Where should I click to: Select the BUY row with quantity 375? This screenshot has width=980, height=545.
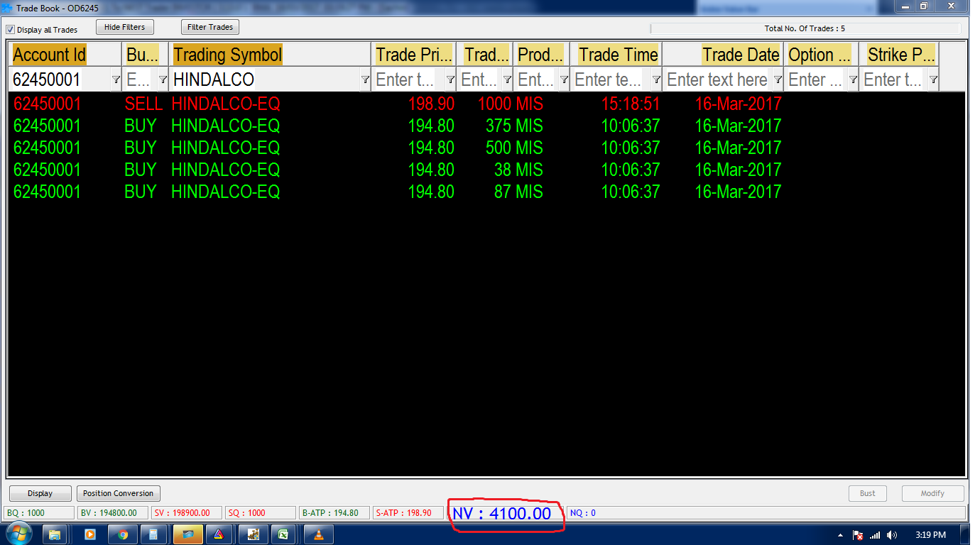tap(486, 126)
